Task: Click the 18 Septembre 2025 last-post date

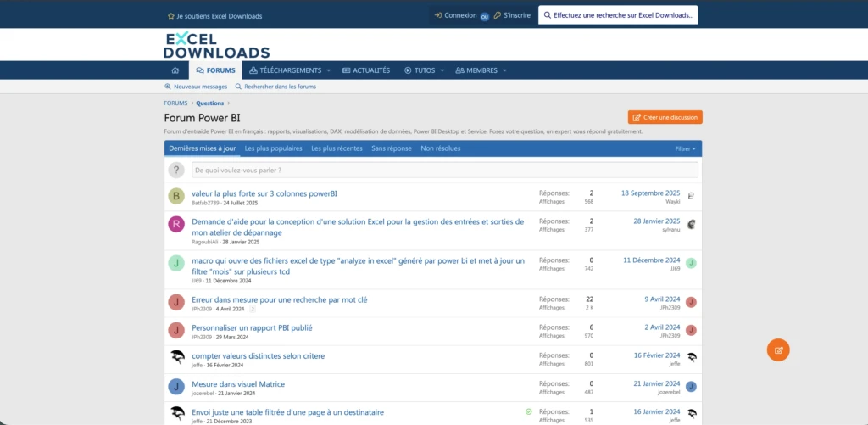Action: point(650,193)
